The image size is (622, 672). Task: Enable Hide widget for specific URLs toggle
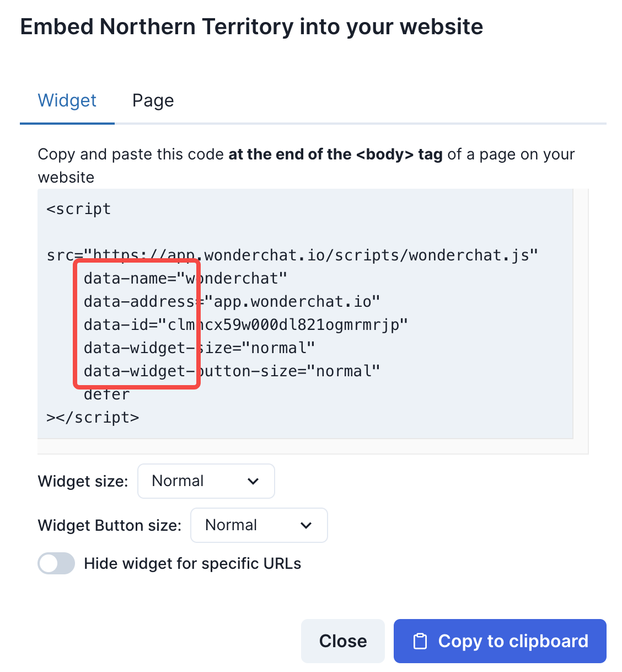[x=56, y=563]
